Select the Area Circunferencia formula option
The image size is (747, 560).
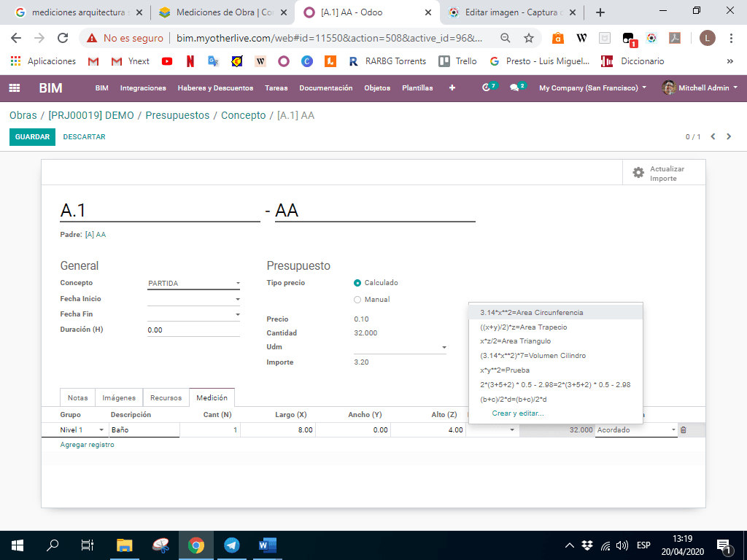[x=555, y=313]
